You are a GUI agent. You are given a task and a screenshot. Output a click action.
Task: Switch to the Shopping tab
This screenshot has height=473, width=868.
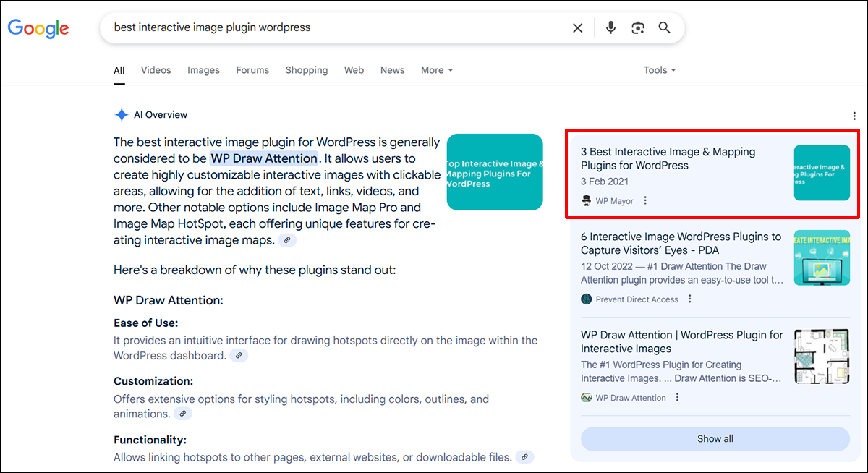(x=307, y=70)
